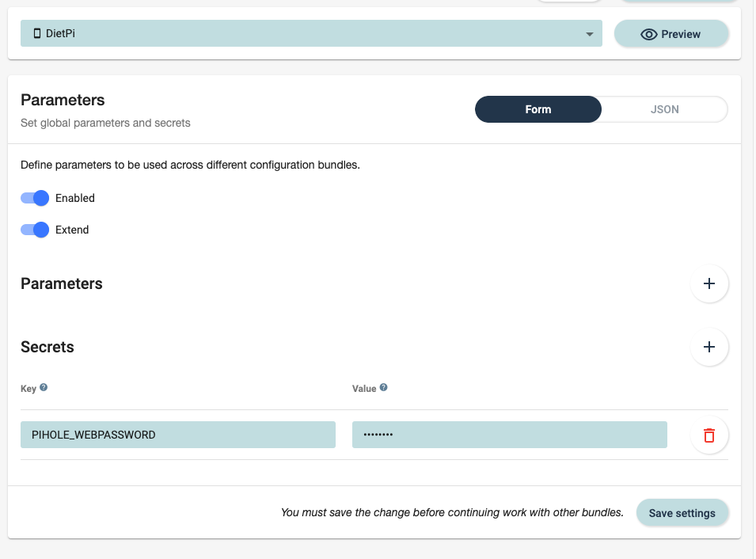Add a new secret with plus button
756x559 pixels.
point(709,348)
